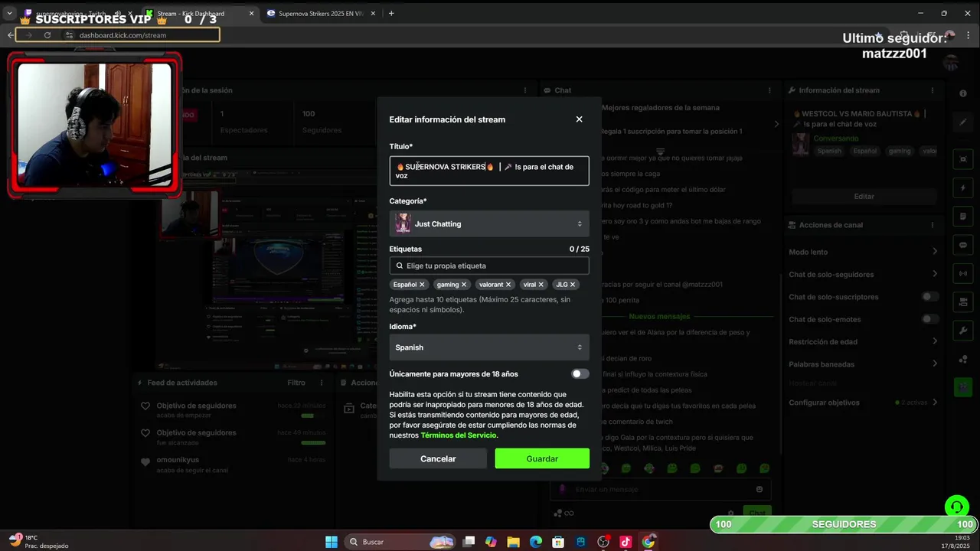Click the Spanish tag in Información del stream

pyautogui.click(x=829, y=151)
